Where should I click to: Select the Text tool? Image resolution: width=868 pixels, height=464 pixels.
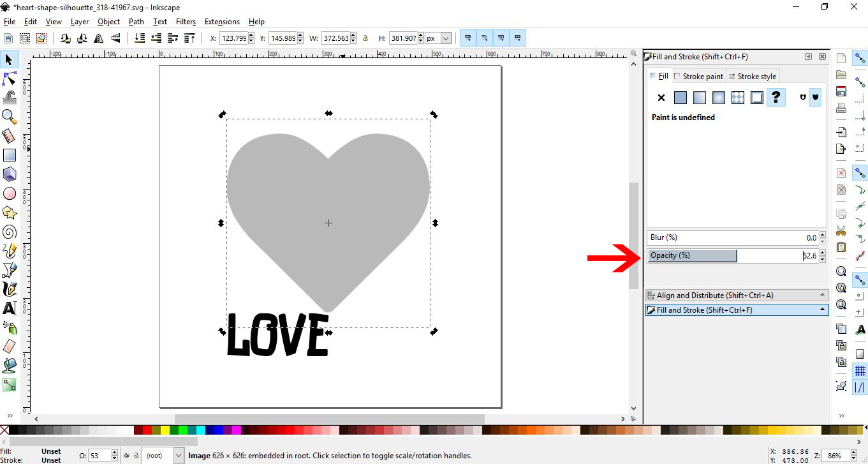[x=9, y=308]
